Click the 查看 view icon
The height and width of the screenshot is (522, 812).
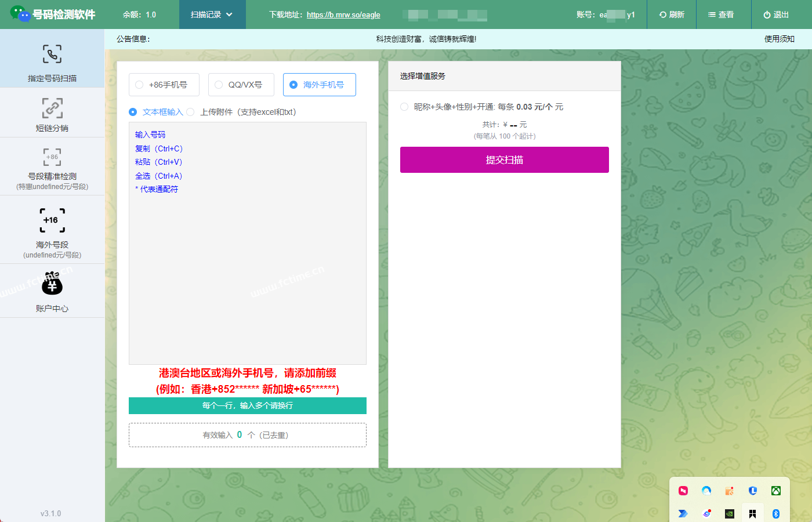pos(723,14)
